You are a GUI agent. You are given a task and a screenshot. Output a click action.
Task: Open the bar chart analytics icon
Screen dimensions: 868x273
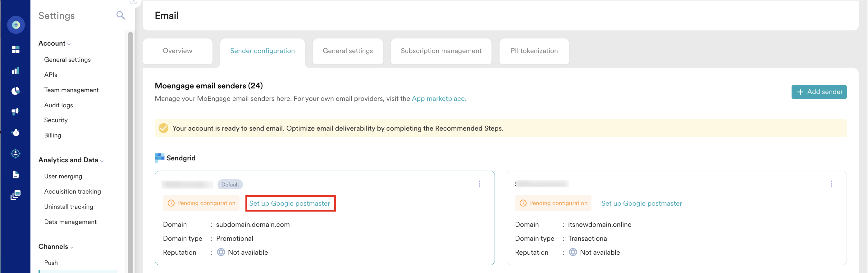coord(16,70)
